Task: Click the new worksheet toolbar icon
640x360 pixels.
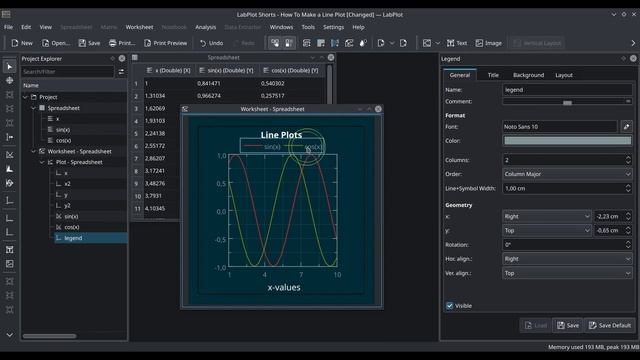Action: pos(349,43)
